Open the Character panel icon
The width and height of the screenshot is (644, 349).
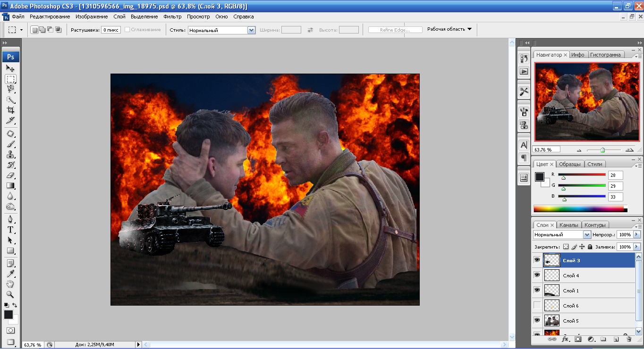coord(524,145)
